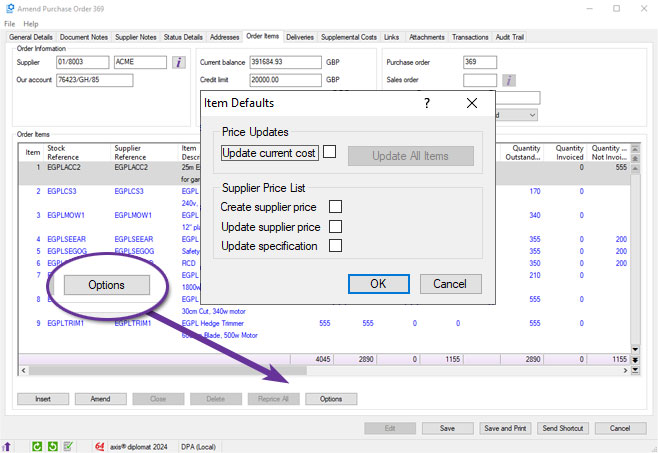This screenshot has height=453, width=658.
Task: Enable the Update supplier price checkbox
Action: pos(335,226)
